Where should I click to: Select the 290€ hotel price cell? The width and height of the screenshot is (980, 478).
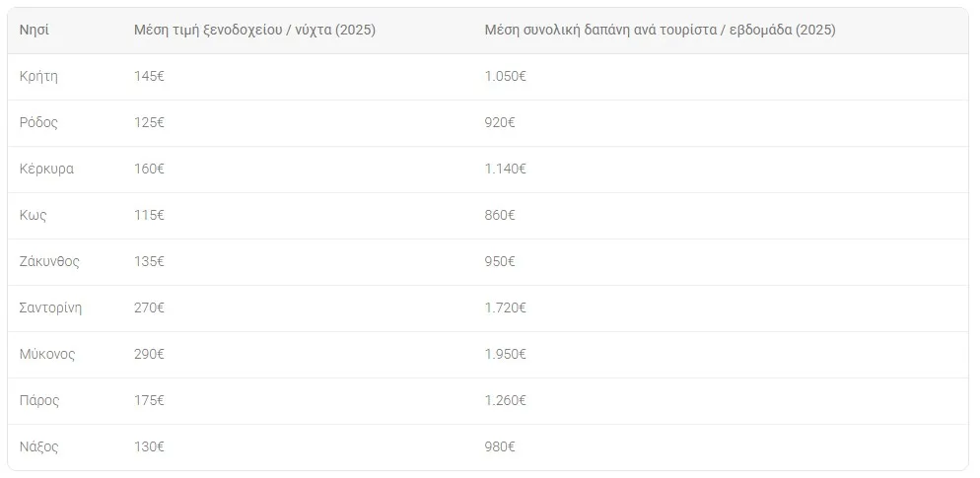click(149, 354)
